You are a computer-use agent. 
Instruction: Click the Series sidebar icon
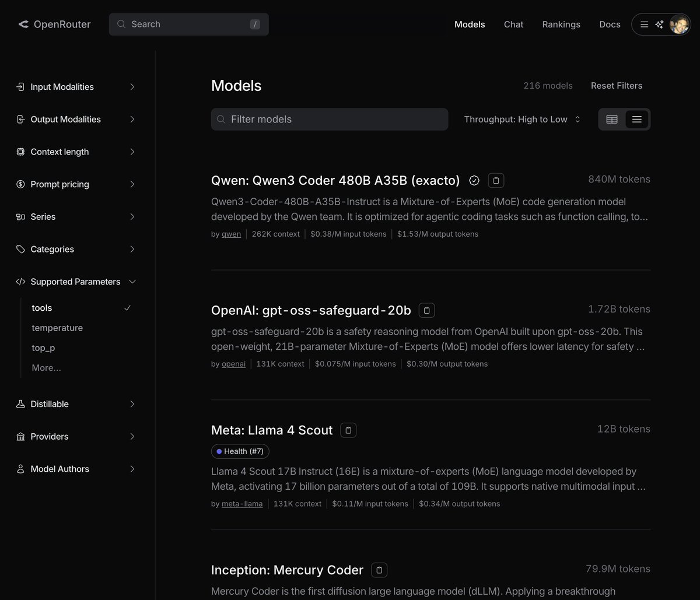coord(20,217)
